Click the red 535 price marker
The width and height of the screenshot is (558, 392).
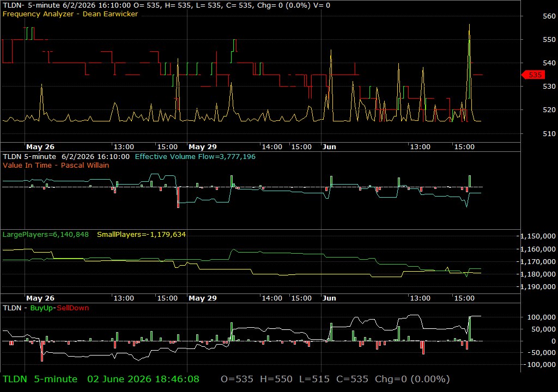tap(533, 75)
